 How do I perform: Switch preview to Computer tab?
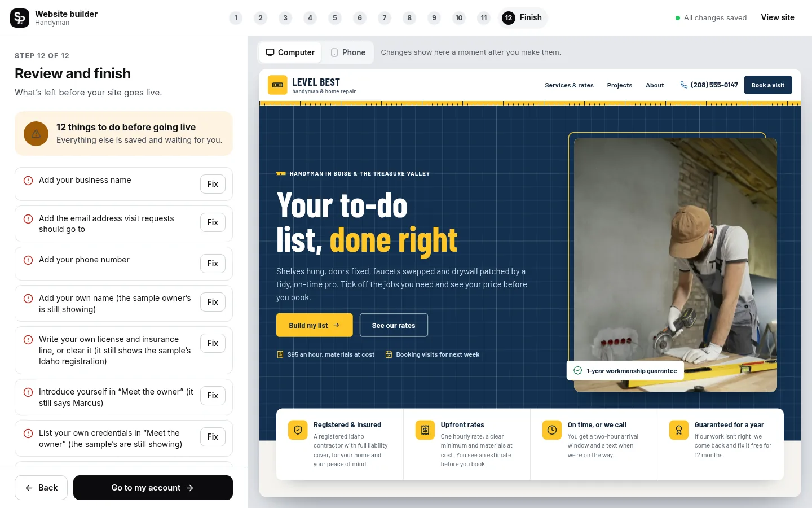[x=290, y=52]
